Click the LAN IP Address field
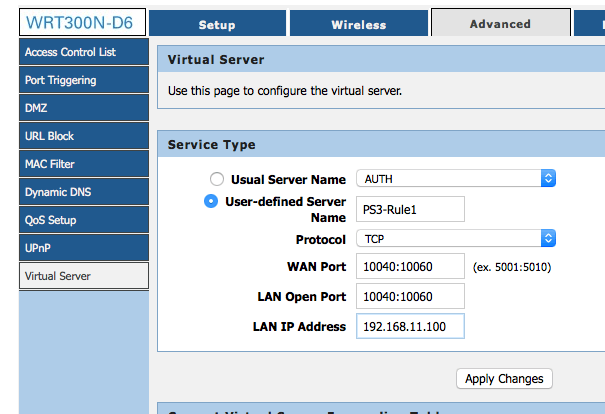Viewport: 605px width, 414px height. point(410,326)
